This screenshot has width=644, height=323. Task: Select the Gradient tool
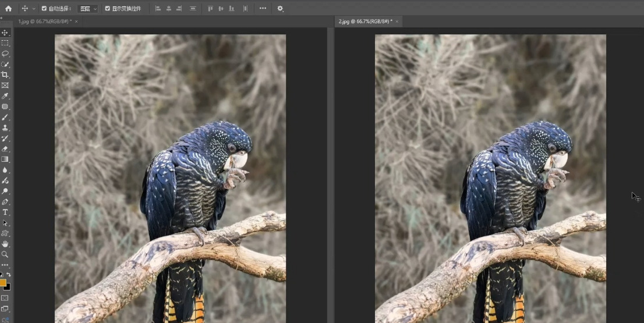[5, 159]
